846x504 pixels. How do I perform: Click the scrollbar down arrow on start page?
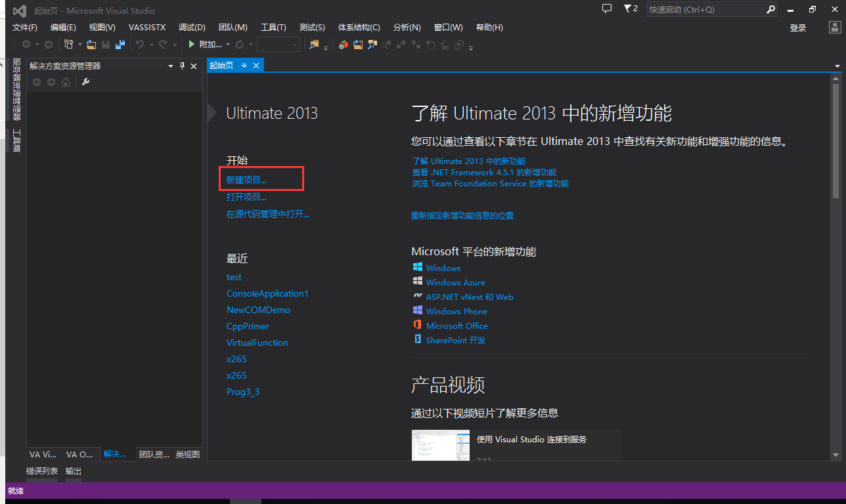[836, 454]
